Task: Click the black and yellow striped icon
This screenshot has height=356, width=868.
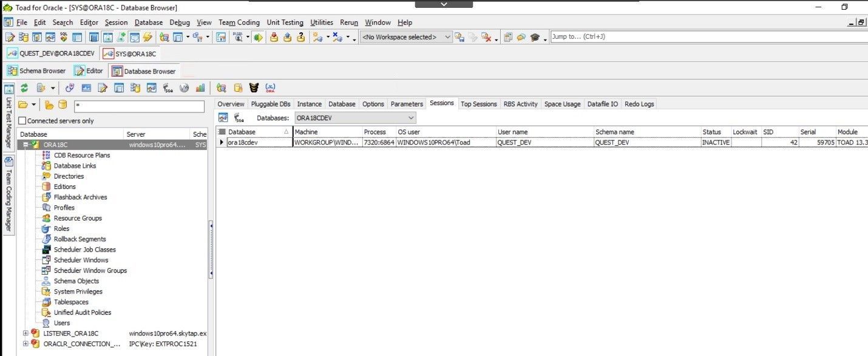Action: pyautogui.click(x=254, y=87)
